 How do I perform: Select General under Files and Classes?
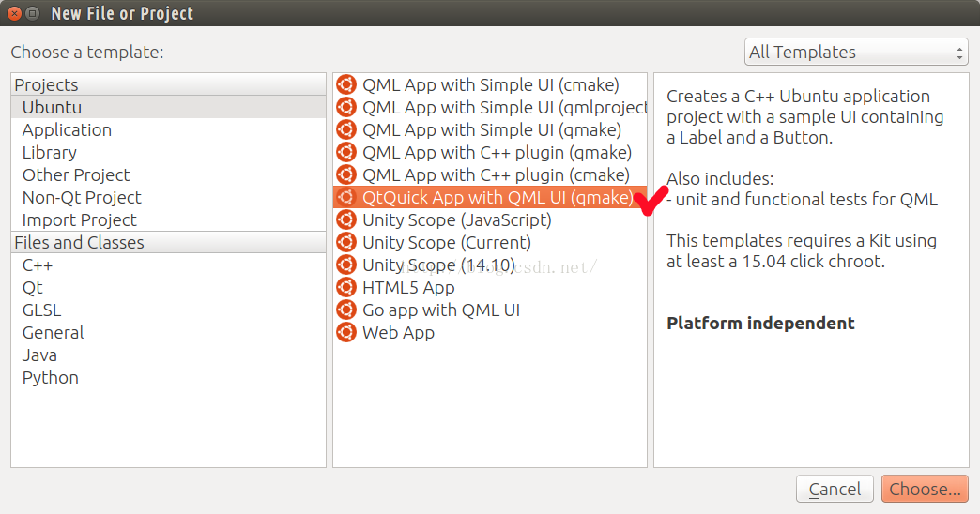click(x=169, y=332)
